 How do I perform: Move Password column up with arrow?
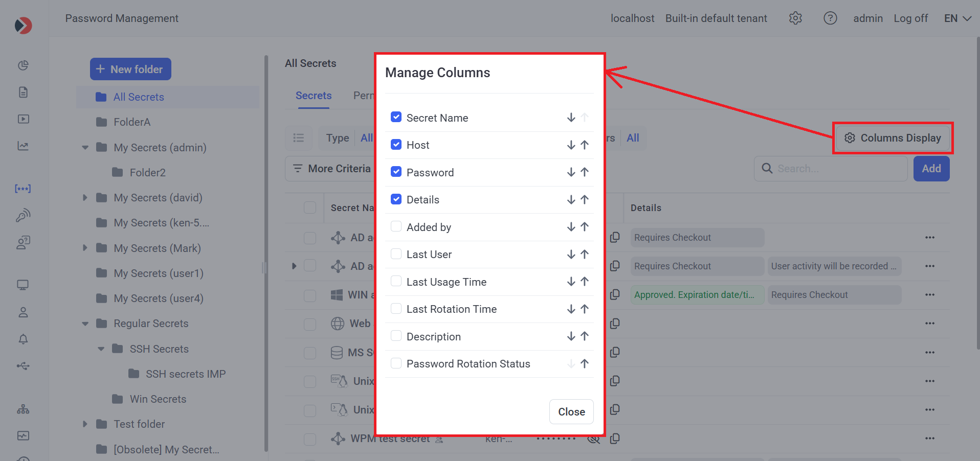pos(585,172)
